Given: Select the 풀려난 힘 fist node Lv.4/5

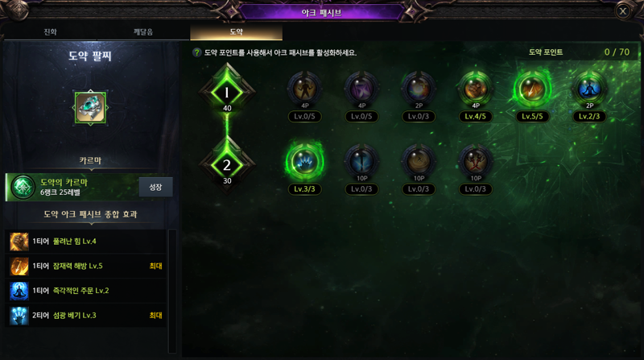Looking at the screenshot, I should [x=475, y=89].
